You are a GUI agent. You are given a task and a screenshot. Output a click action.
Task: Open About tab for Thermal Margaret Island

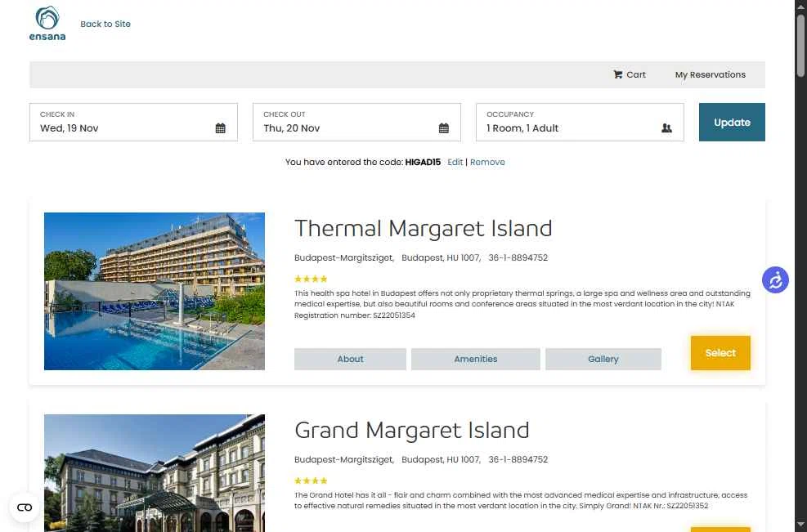(350, 359)
